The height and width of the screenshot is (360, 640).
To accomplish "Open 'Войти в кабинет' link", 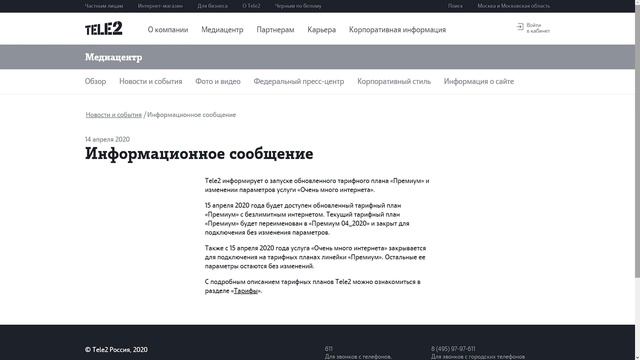I will pyautogui.click(x=538, y=28).
